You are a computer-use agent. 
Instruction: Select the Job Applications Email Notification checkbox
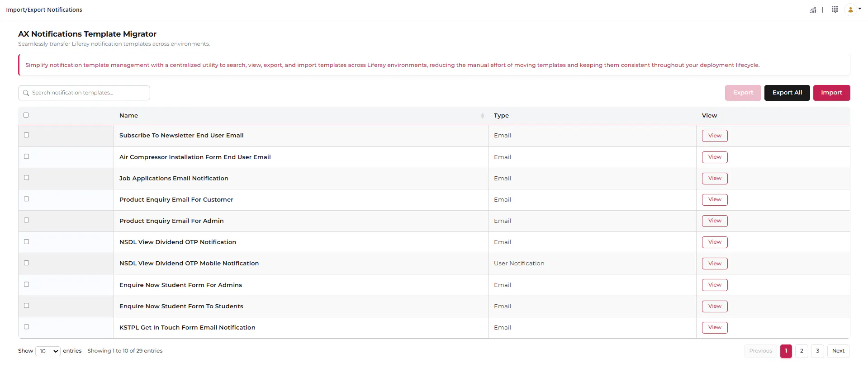[x=26, y=178]
